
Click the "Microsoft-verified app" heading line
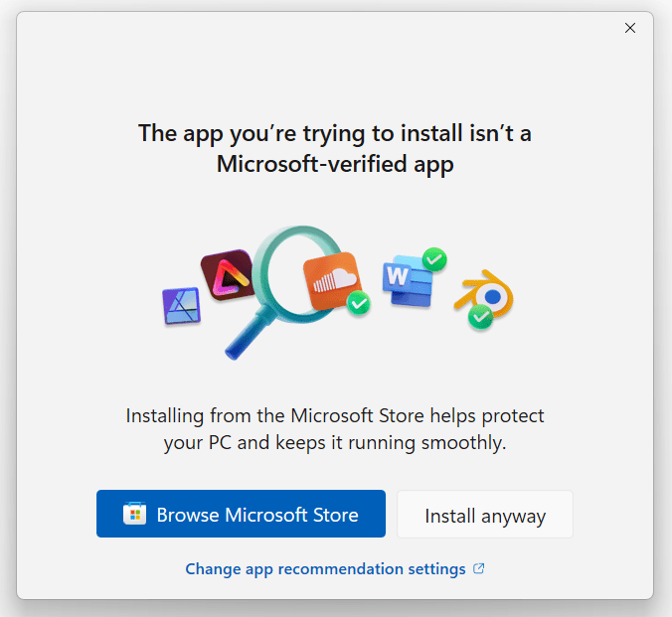335,164
